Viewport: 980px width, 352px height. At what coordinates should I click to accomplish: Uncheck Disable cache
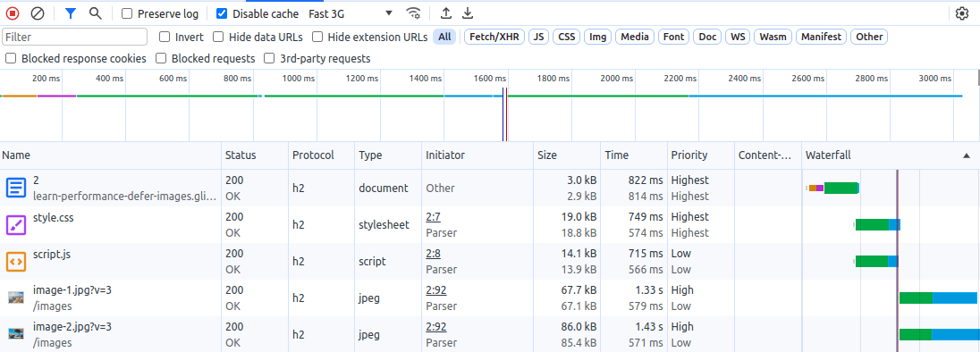click(x=221, y=13)
